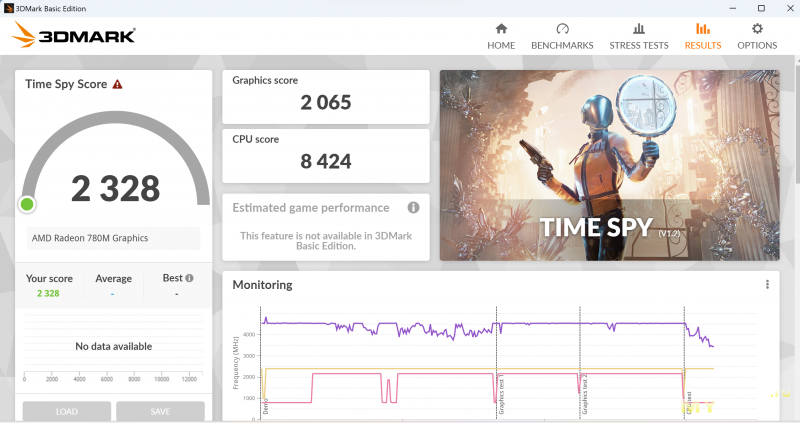
Task: Click the No data available text
Action: coord(114,346)
